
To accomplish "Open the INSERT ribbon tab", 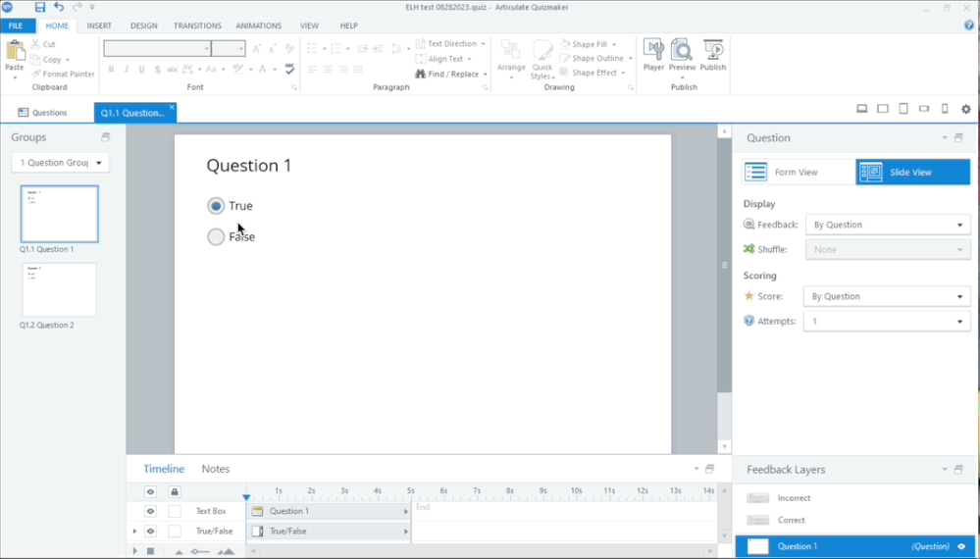I will [99, 25].
